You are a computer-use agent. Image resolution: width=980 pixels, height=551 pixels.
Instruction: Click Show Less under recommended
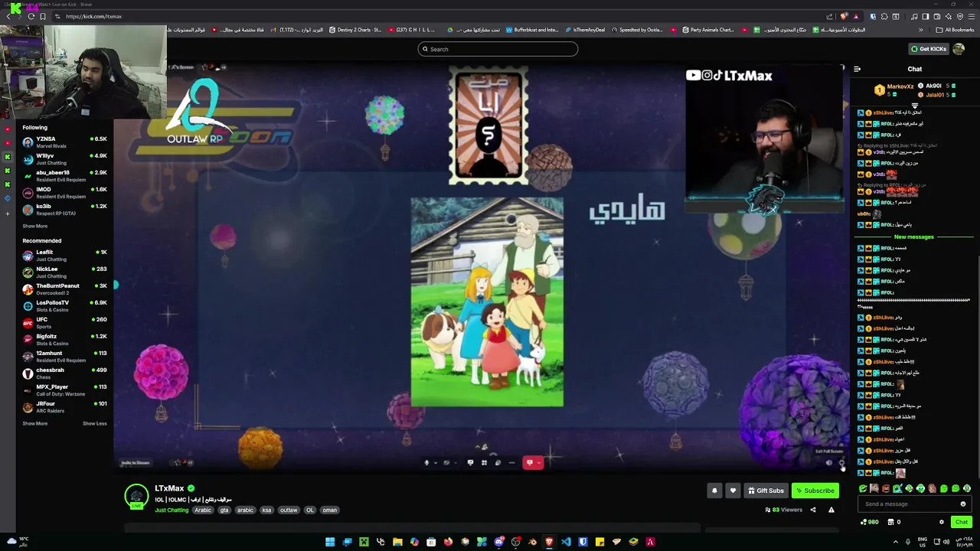[95, 423]
